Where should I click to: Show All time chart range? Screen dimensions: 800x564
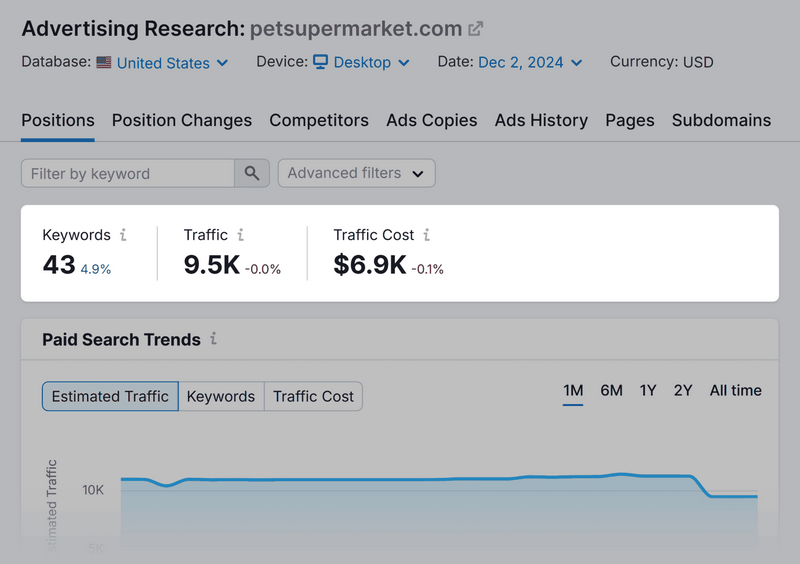pyautogui.click(x=735, y=390)
